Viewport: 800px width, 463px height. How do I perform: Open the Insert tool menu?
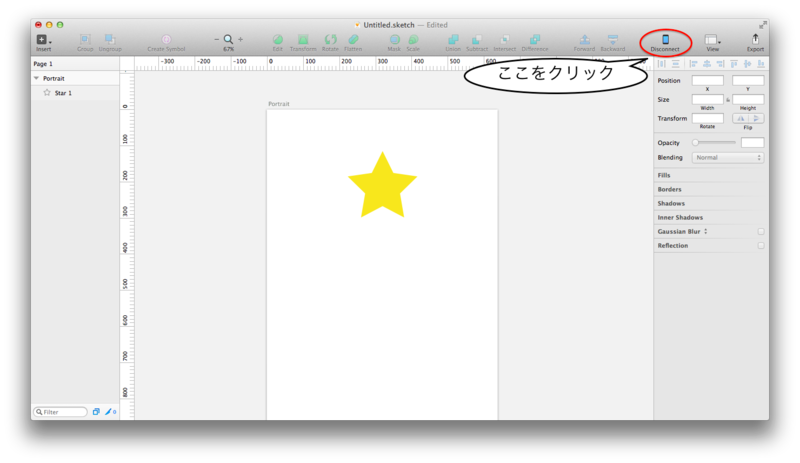[x=43, y=40]
